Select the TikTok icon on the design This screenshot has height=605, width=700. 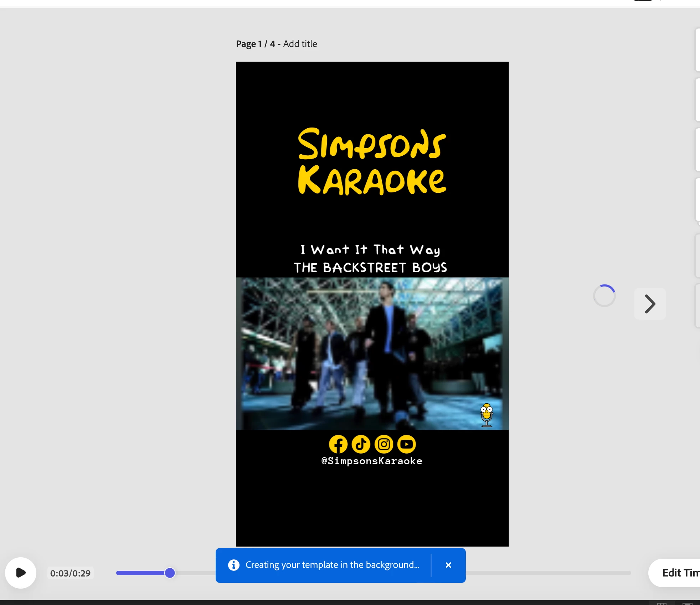pyautogui.click(x=361, y=444)
